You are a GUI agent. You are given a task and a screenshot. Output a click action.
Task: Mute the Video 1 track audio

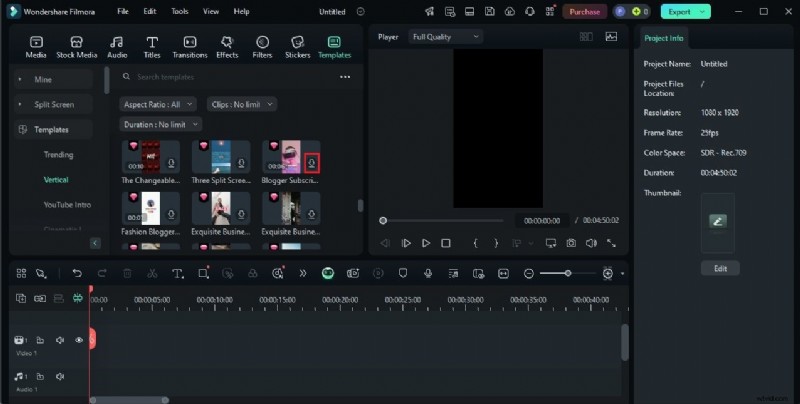point(61,340)
